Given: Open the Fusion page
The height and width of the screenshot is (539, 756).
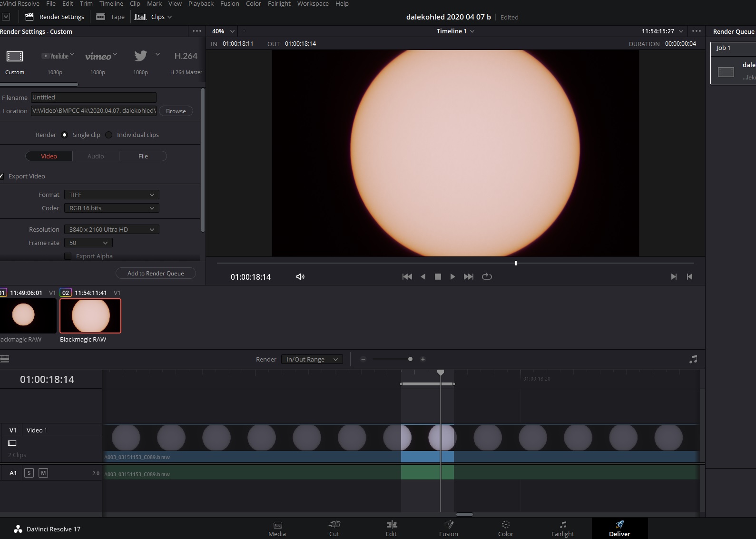Looking at the screenshot, I should coord(448,528).
